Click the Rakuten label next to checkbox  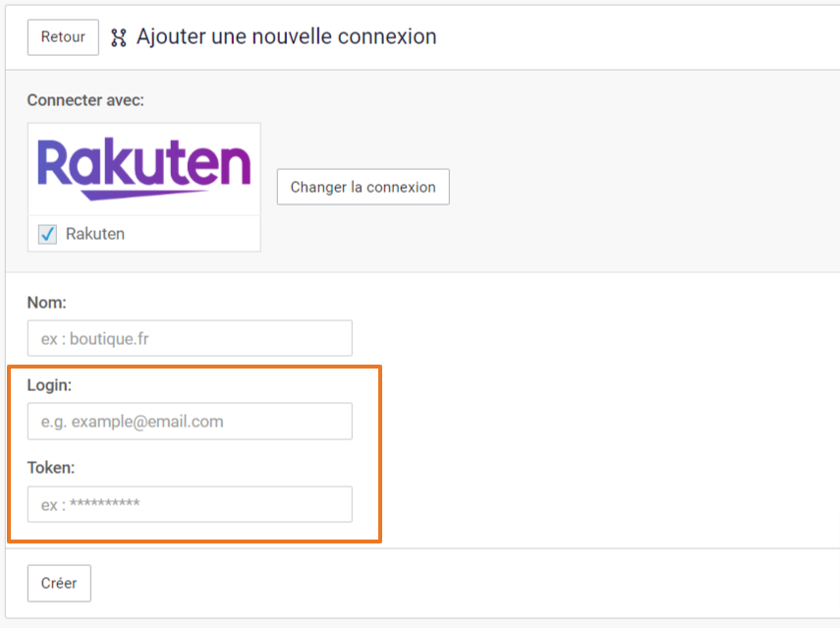[95, 234]
